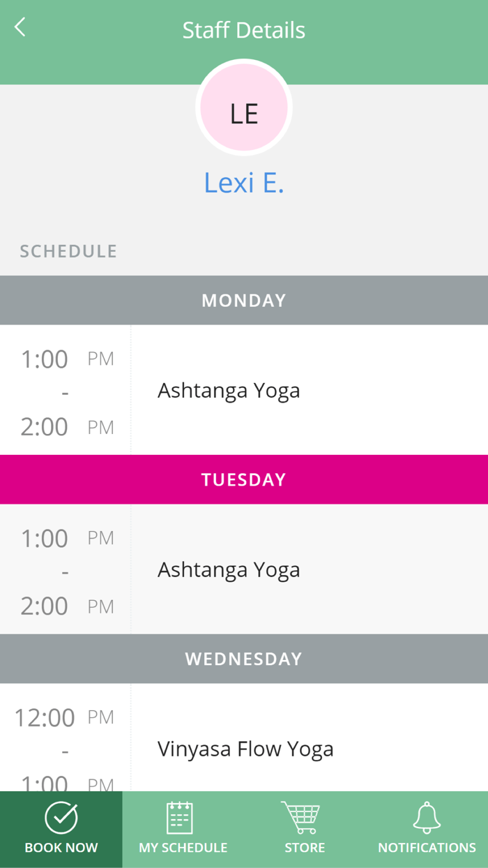The width and height of the screenshot is (488, 868).
Task: Tap the bell icon above Notifications label
Action: [426, 815]
